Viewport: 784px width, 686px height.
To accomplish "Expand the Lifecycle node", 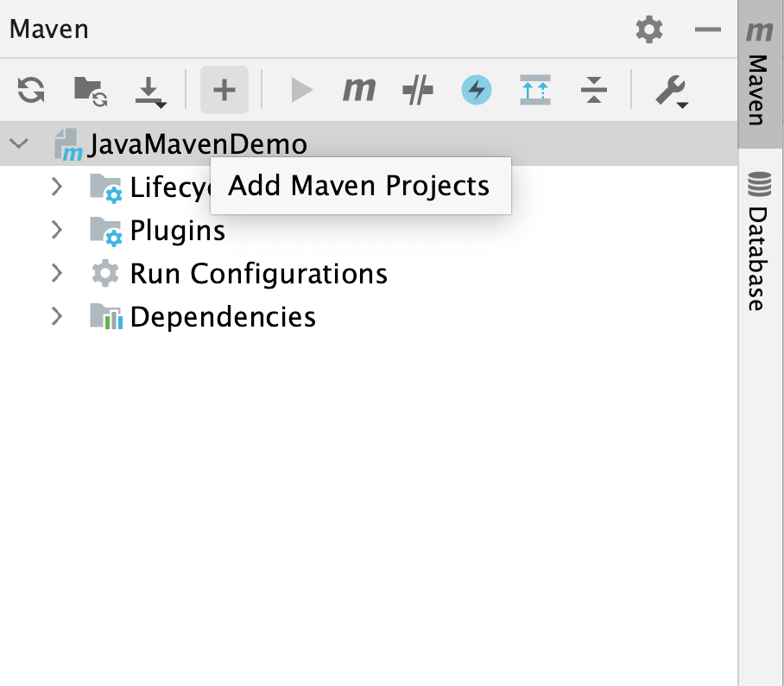I will tap(57, 187).
